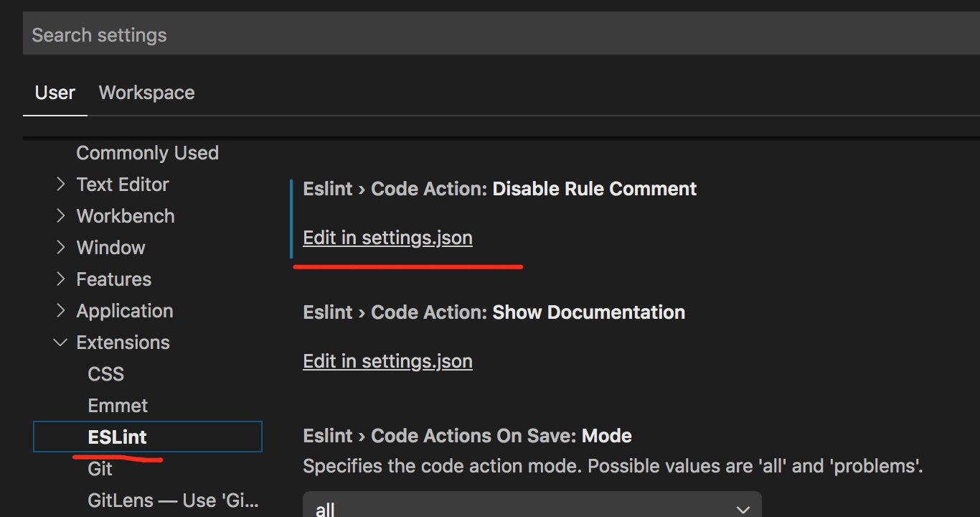Open the Workbench settings category
This screenshot has height=517, width=980.
(126, 216)
